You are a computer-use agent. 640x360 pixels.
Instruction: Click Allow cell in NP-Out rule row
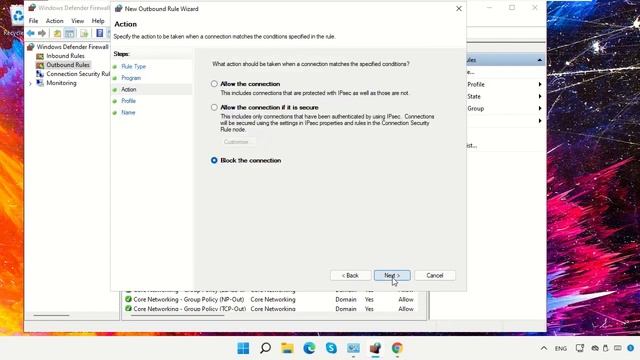click(406, 300)
